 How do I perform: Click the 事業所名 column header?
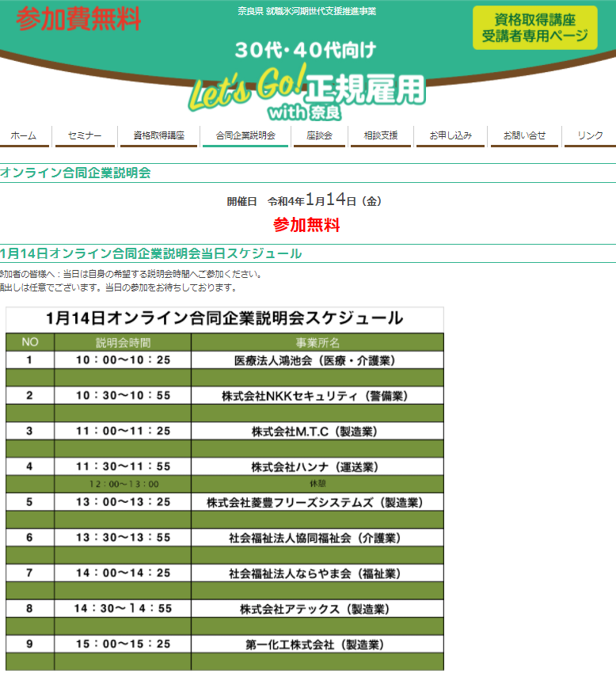click(x=318, y=342)
